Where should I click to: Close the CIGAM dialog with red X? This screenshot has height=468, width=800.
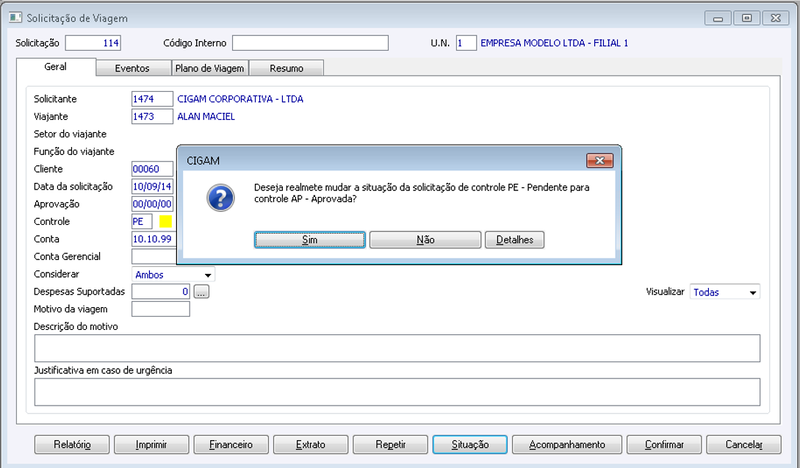click(x=599, y=161)
